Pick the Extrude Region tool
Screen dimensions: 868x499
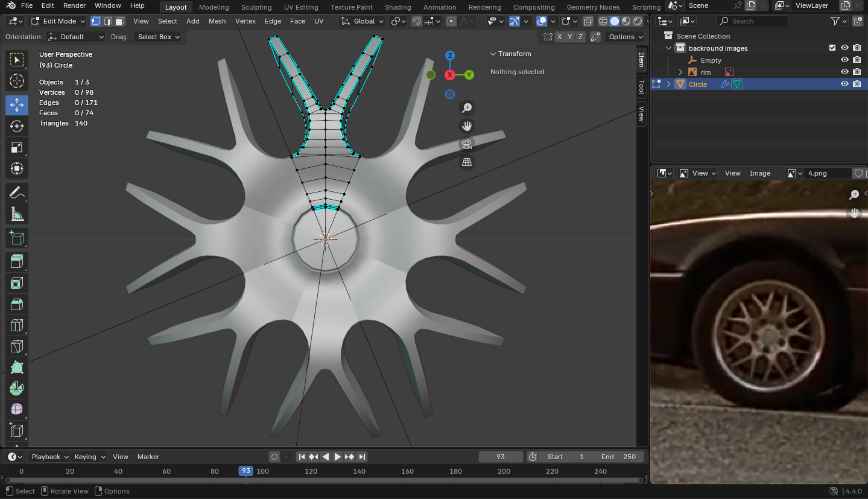pos(17,261)
